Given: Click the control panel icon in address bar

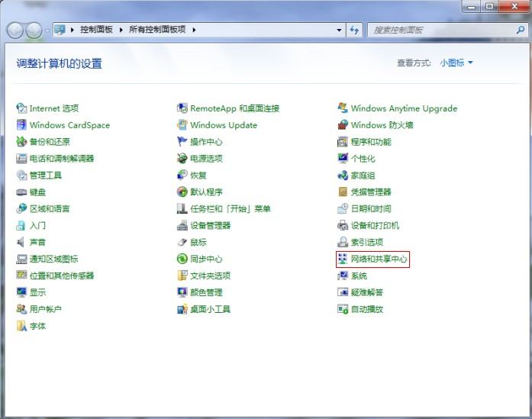Looking at the screenshot, I should pos(60,30).
